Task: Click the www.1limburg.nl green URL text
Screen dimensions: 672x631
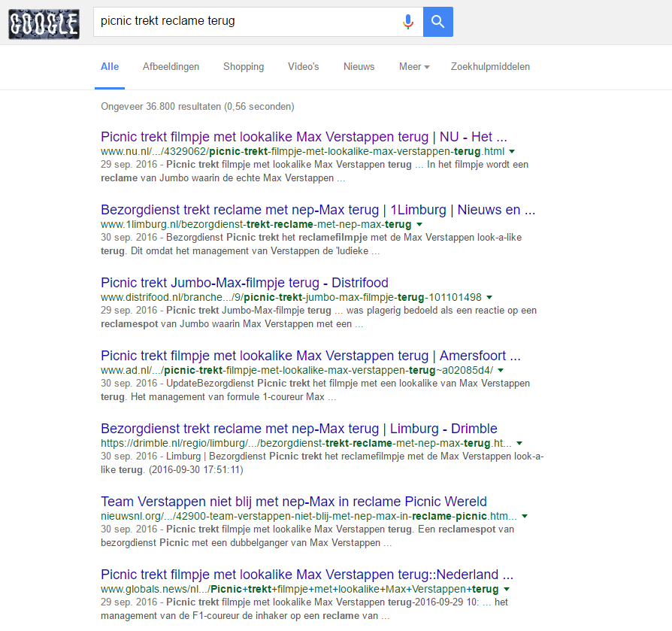Action: [256, 224]
